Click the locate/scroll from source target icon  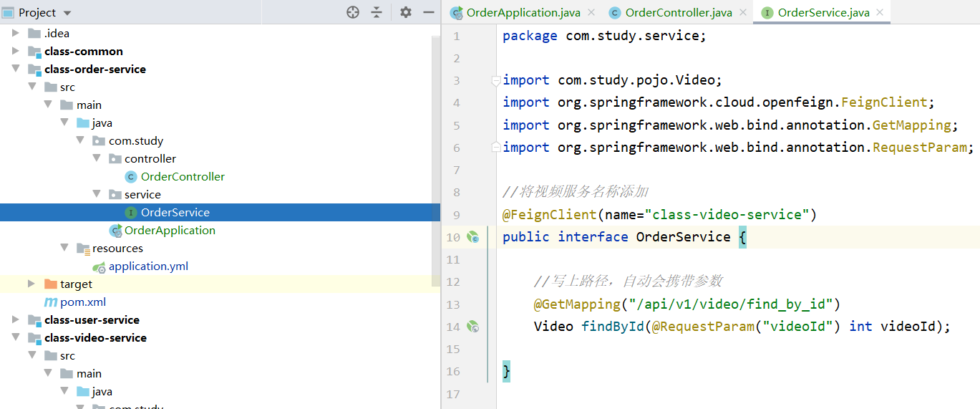click(x=353, y=12)
